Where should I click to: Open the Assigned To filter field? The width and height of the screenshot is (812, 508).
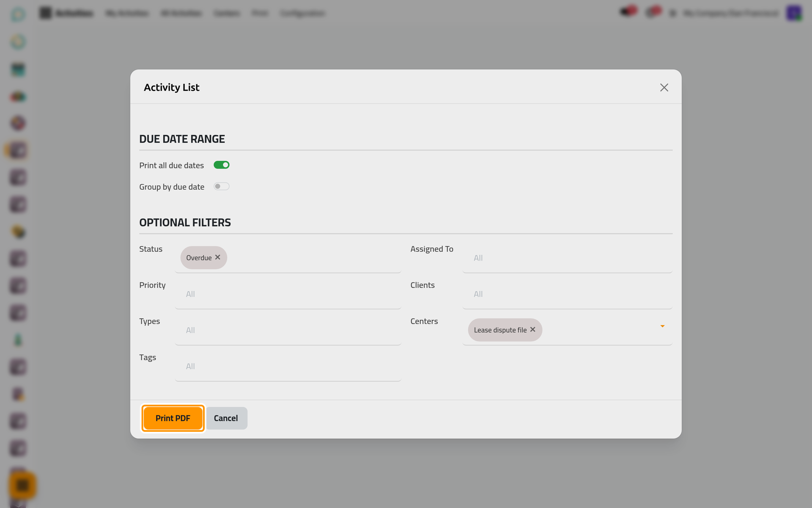coord(567,258)
